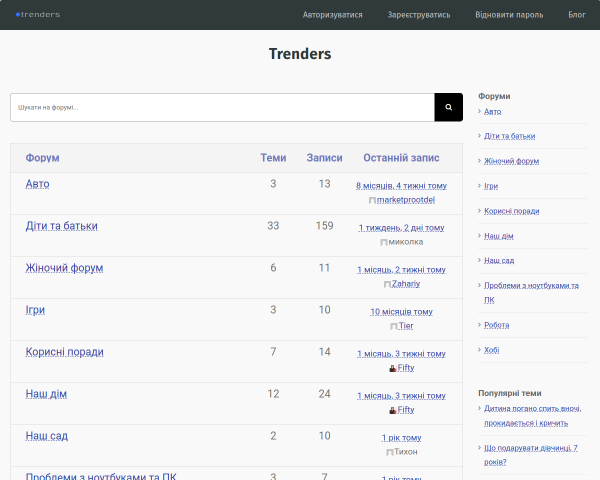
Task: Click the 159 posts count for Діти та батьки
Action: pyautogui.click(x=324, y=226)
